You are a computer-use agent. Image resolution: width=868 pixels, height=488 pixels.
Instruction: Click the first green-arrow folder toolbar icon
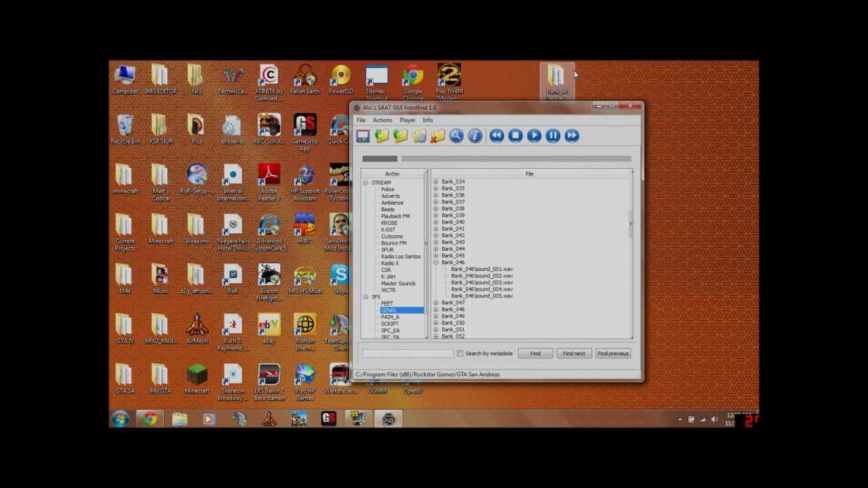(382, 136)
